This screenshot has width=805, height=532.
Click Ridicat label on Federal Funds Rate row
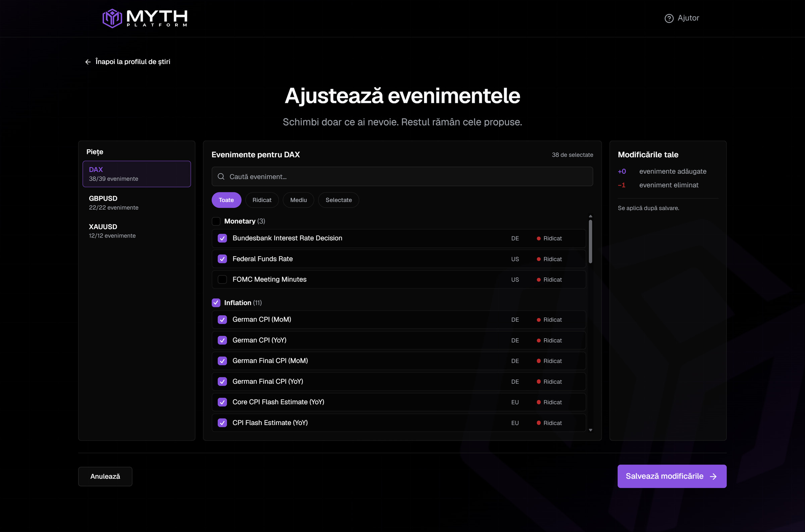click(x=552, y=259)
